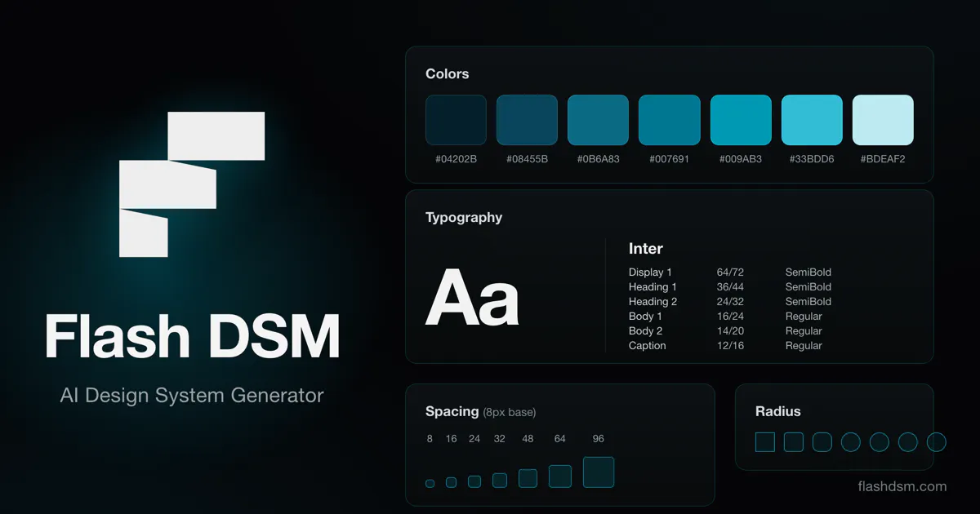The width and height of the screenshot is (980, 514).
Task: Click the "96" spacing label
Action: (599, 439)
